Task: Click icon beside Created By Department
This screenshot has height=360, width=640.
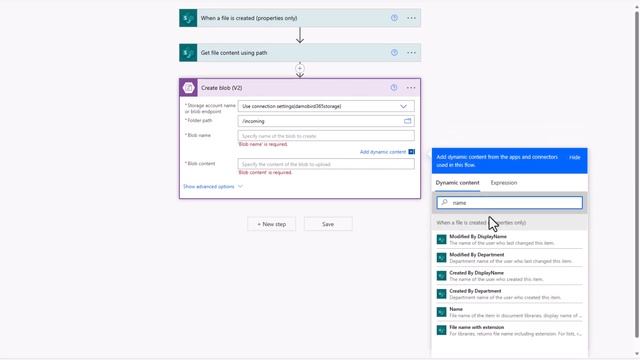Action: click(441, 294)
